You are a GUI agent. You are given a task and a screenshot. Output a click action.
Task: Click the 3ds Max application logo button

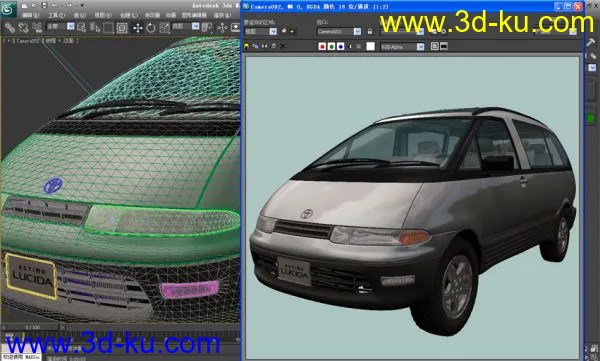(8, 10)
